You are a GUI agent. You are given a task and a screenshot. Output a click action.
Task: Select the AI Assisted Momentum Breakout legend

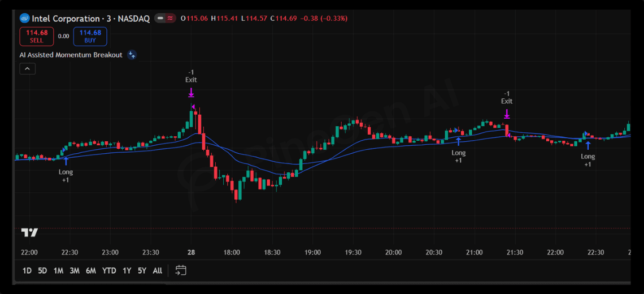pyautogui.click(x=71, y=55)
